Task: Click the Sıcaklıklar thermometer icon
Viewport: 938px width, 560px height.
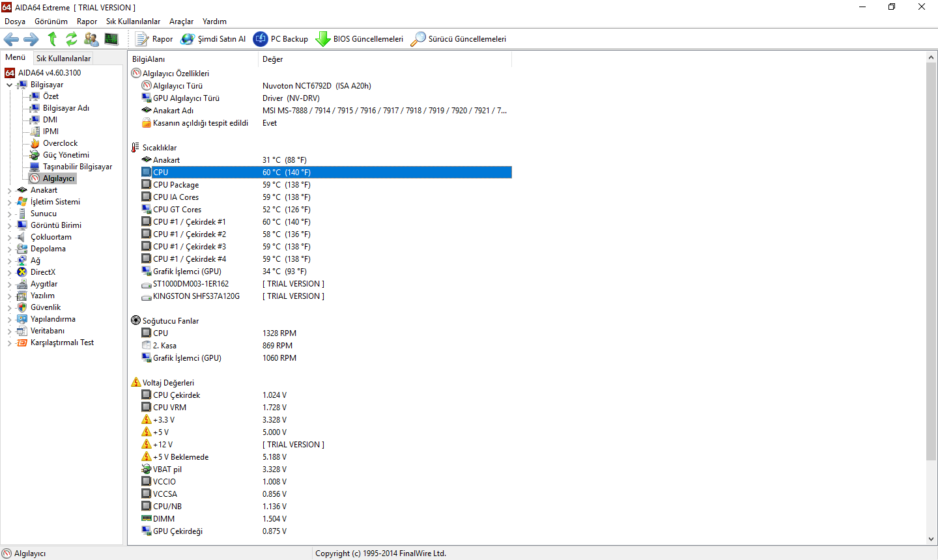Action: click(x=135, y=147)
